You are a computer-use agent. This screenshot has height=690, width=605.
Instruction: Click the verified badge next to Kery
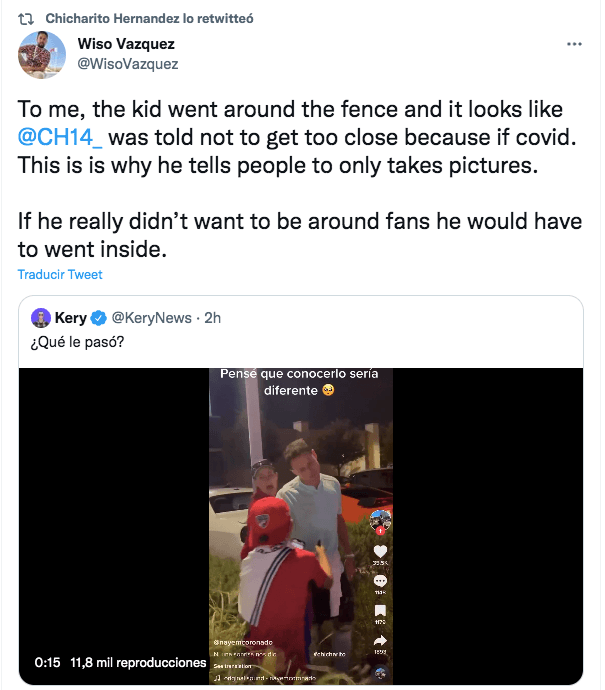[99, 318]
